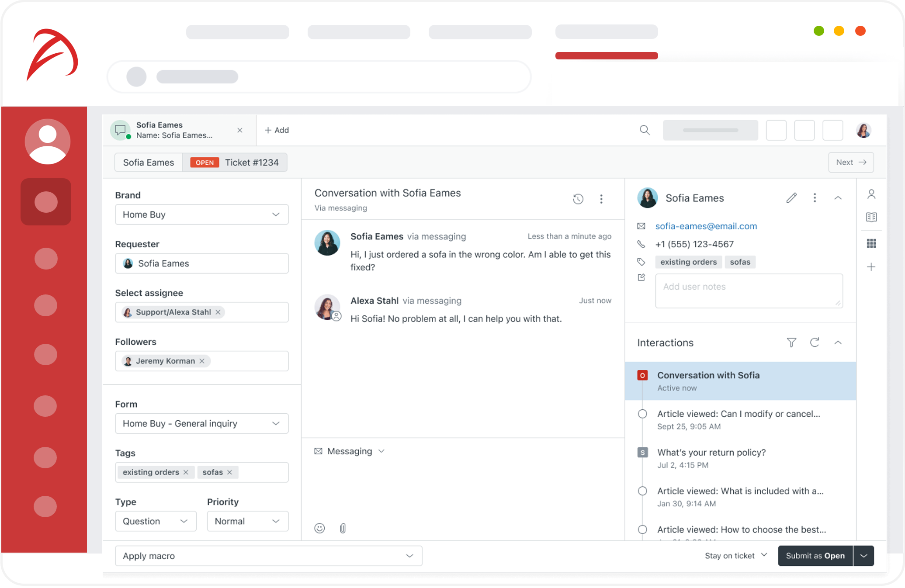The width and height of the screenshot is (905, 588).
Task: Open the Brand dropdown Home Buy
Action: click(x=201, y=214)
